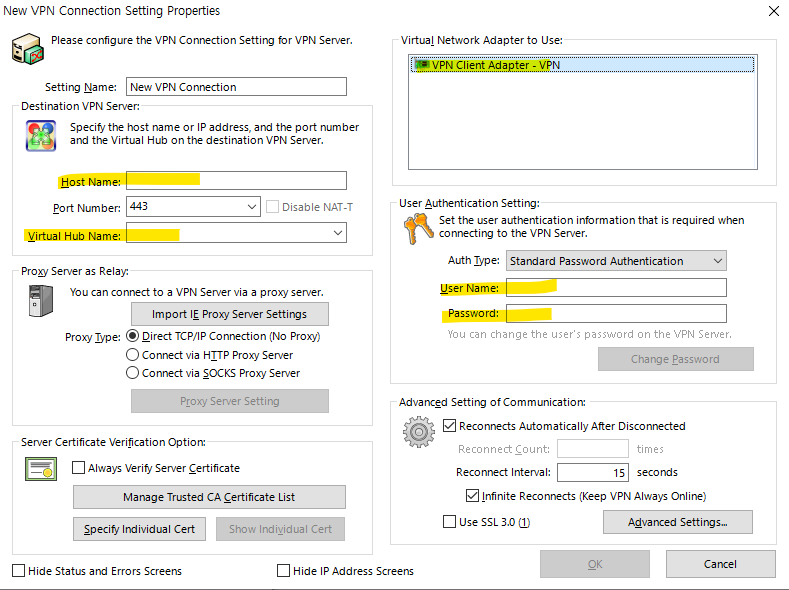Viewport: 789px width, 590px height.
Task: Focus the User Name field
Action: pyautogui.click(x=616, y=288)
